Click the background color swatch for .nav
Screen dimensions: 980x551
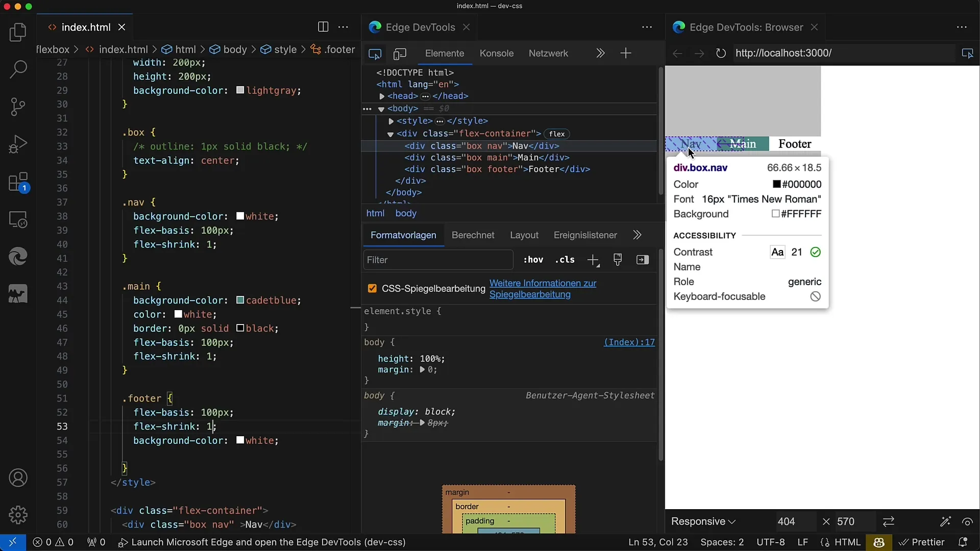[x=239, y=216]
